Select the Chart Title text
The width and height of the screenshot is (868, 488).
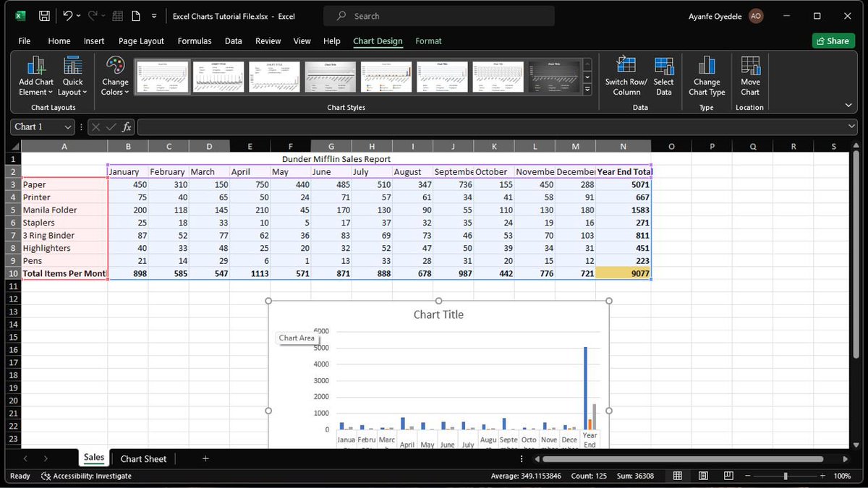click(438, 314)
